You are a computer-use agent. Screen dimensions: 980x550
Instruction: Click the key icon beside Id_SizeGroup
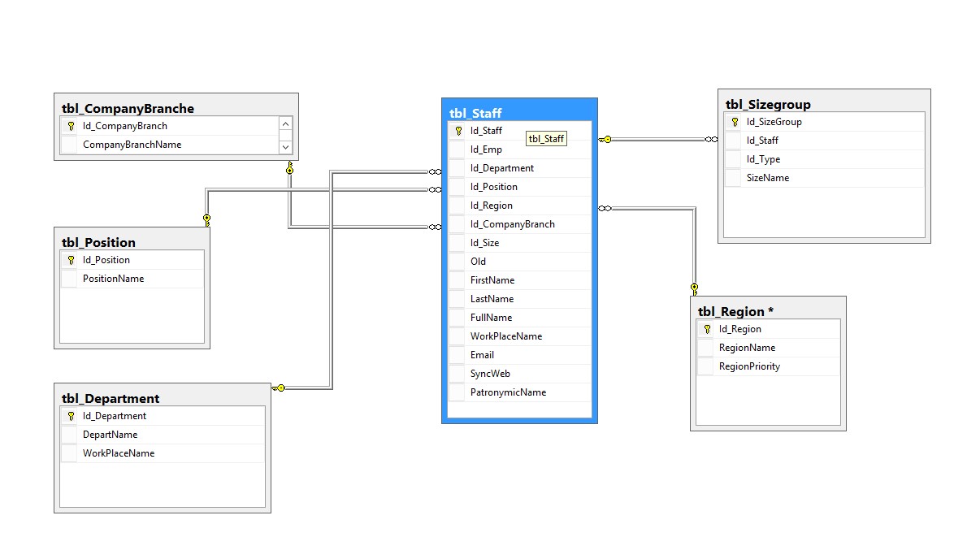coord(735,122)
